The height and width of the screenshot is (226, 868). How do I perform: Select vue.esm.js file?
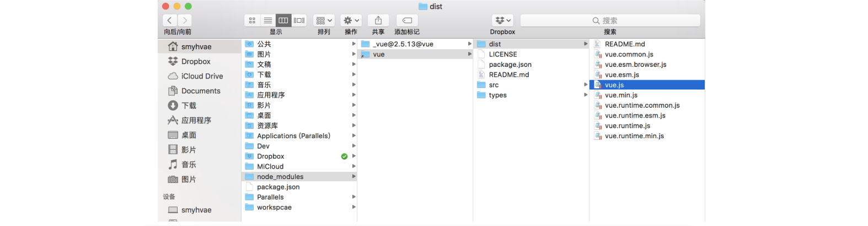[647, 75]
